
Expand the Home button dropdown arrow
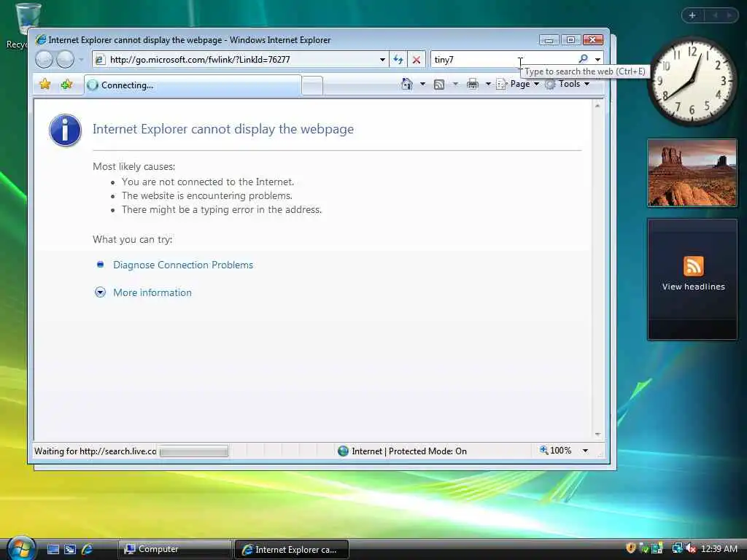tap(422, 85)
